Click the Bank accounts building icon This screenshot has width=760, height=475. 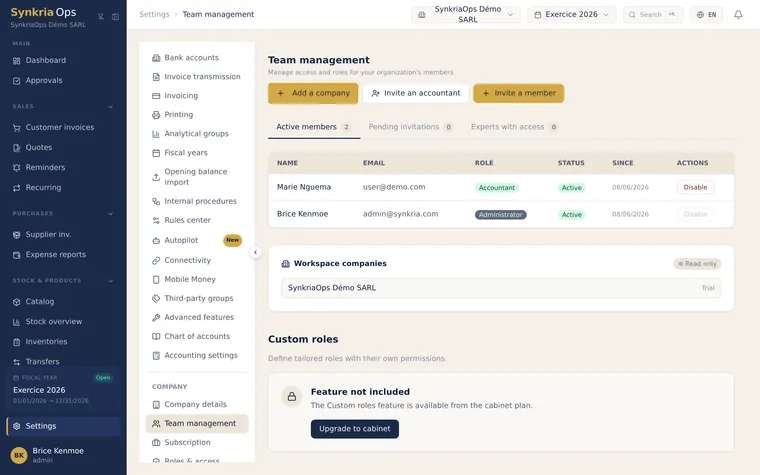pos(156,58)
